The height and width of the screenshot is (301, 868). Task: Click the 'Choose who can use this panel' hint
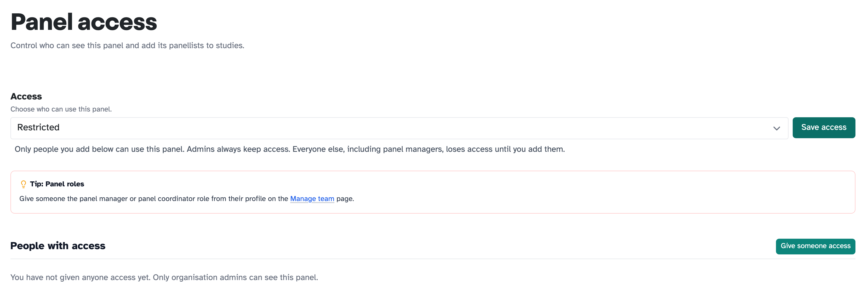click(x=61, y=109)
